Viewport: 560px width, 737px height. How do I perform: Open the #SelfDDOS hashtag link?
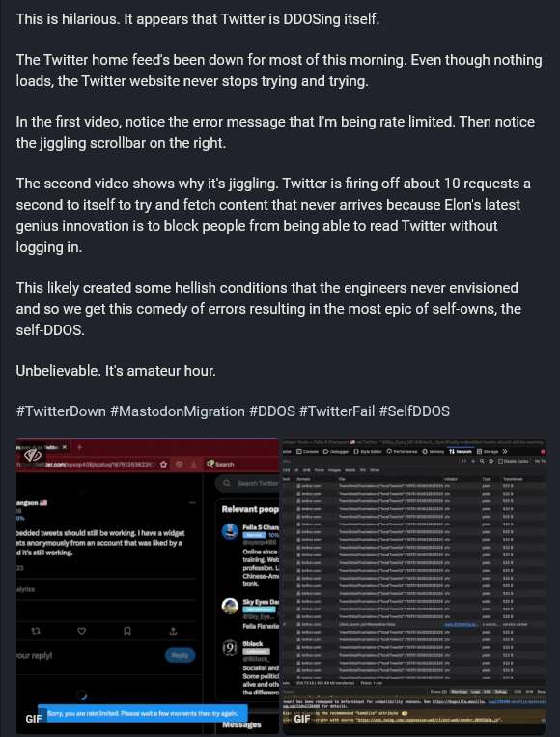coord(414,411)
